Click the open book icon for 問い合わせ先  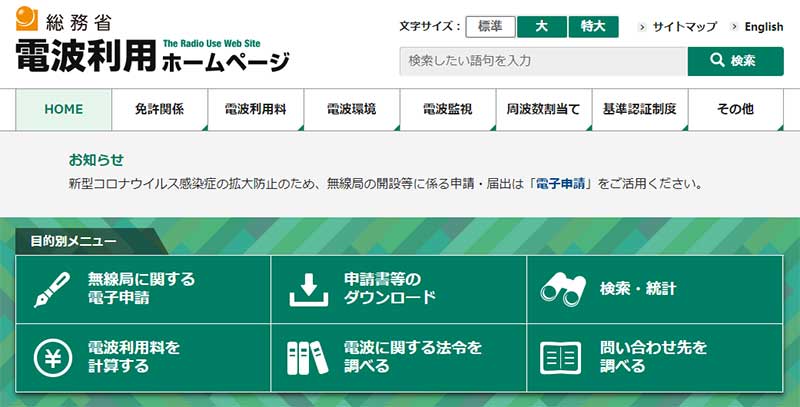click(x=560, y=358)
